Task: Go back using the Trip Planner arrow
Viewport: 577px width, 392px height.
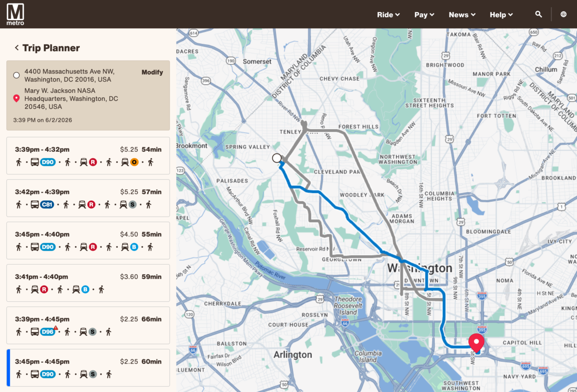Action: coord(17,48)
